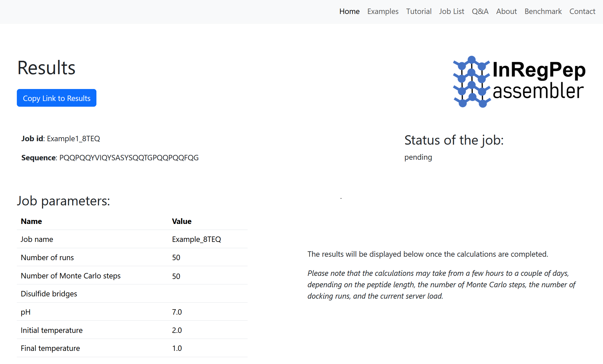This screenshot has width=603, height=364.
Task: Click the Job parameters heading
Action: (x=63, y=201)
